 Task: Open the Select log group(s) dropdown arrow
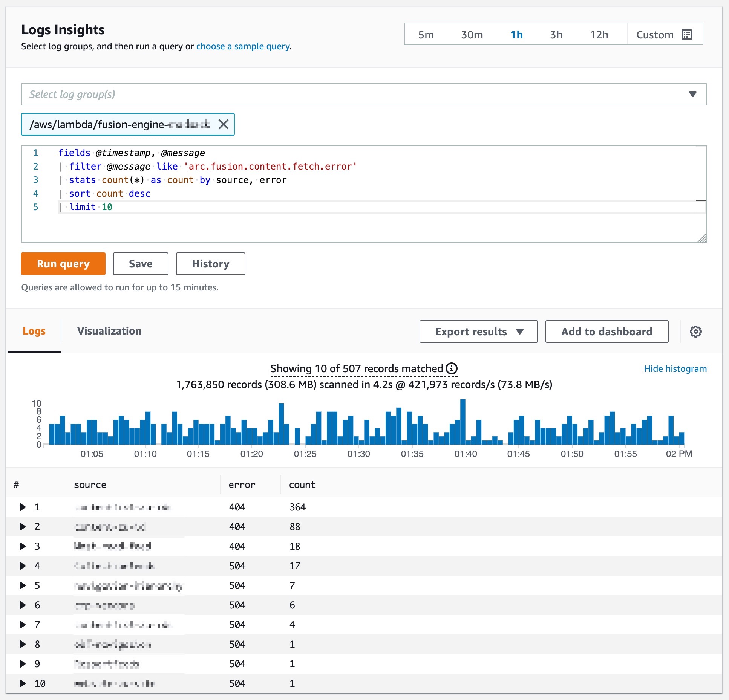[692, 94]
